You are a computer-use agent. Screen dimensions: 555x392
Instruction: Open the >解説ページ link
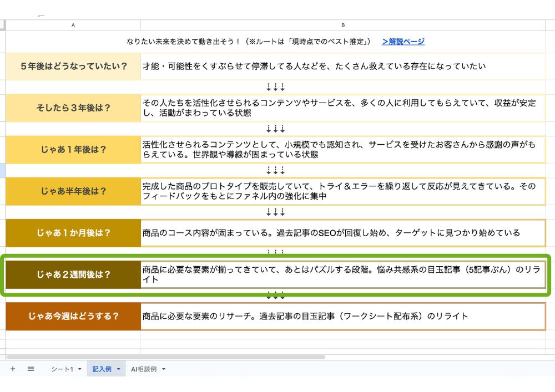click(x=403, y=42)
